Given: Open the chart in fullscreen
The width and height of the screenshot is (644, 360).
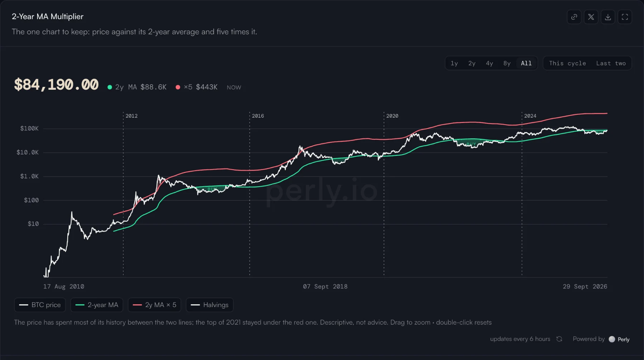Looking at the screenshot, I should tap(625, 17).
